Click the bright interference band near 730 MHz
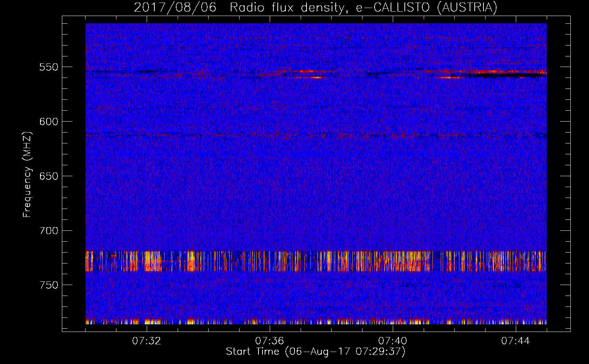The image size is (589, 364). click(316, 261)
